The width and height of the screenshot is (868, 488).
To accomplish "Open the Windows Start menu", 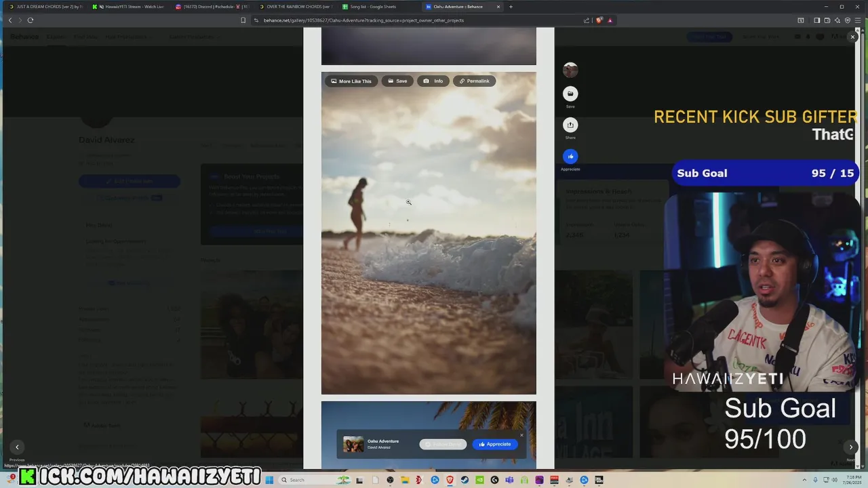I will (269, 480).
